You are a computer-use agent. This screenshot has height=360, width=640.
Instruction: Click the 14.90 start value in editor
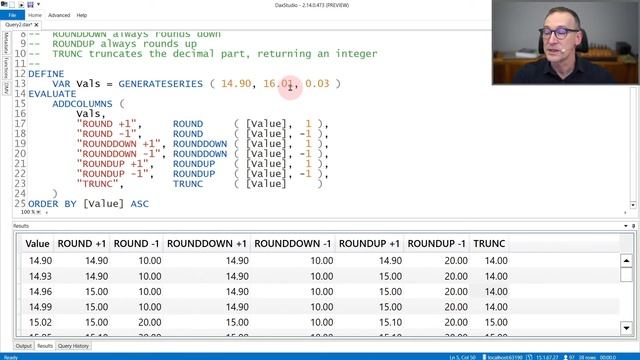236,84
